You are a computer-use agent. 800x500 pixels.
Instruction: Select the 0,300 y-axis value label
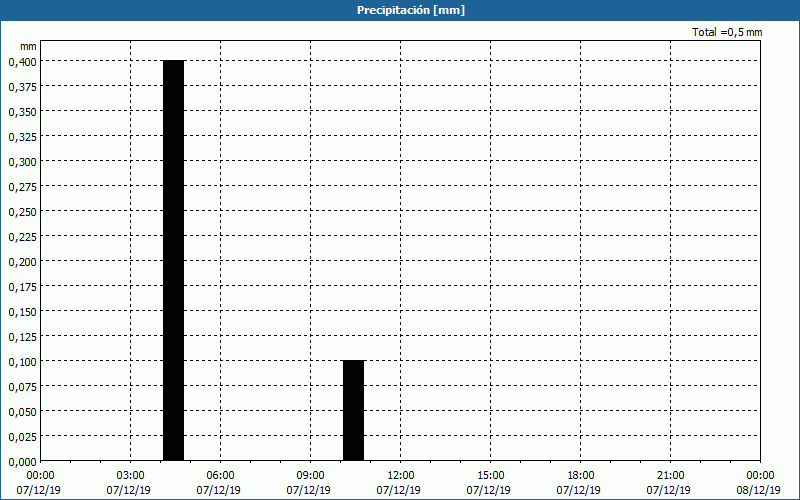point(22,161)
